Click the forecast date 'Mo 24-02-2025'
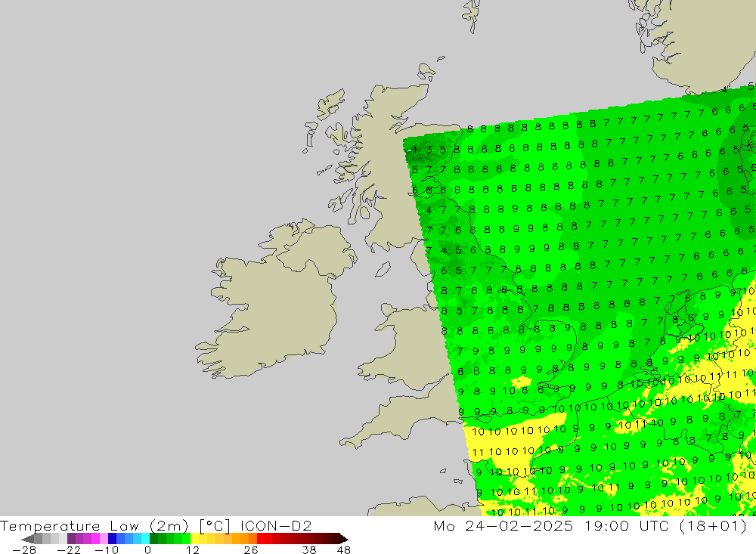The height and width of the screenshot is (554, 756). pyautogui.click(x=503, y=525)
